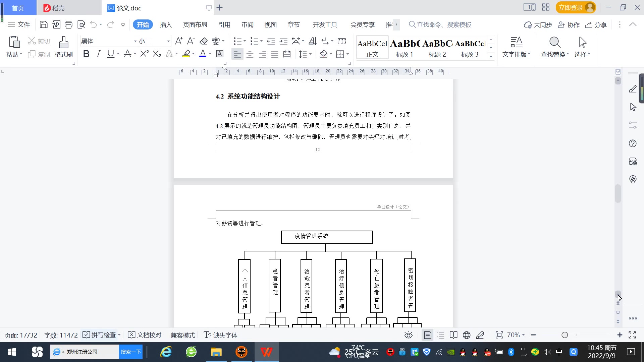Toggle left alignment button
Screen dimensions: 644x362
(237, 54)
